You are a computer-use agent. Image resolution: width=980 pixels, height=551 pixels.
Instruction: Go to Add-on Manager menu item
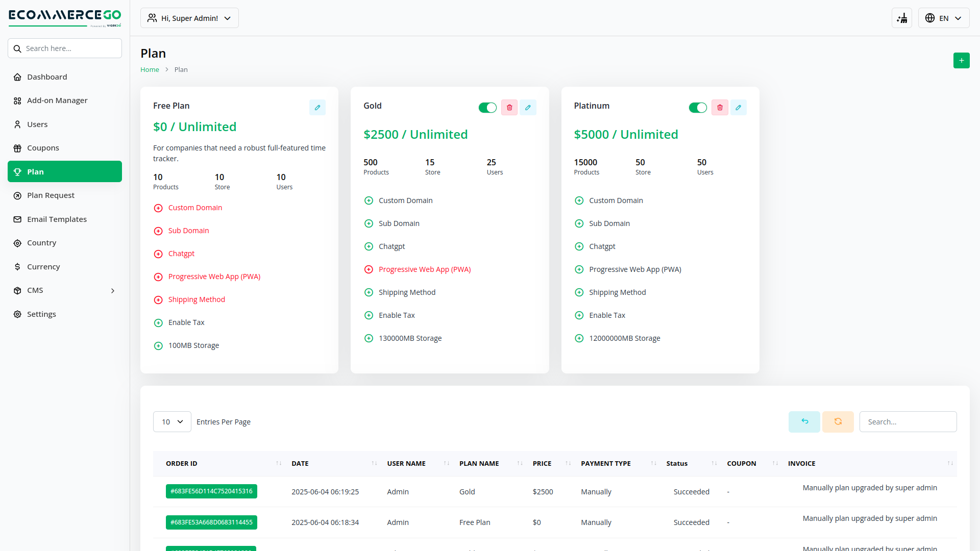(x=57, y=101)
